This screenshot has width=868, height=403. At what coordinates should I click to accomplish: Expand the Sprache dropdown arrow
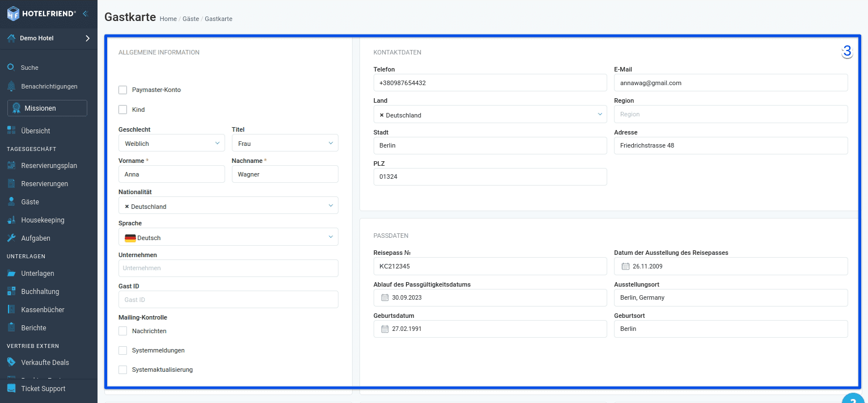pyautogui.click(x=331, y=237)
